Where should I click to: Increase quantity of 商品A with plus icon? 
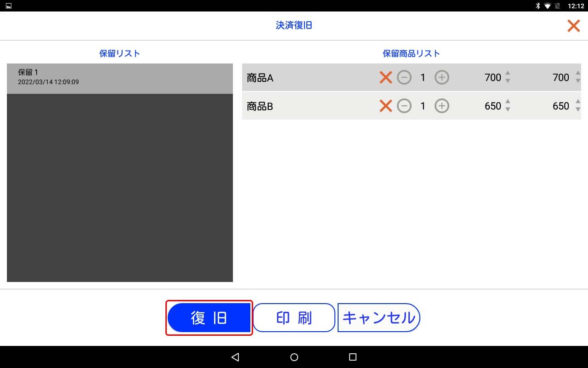442,78
